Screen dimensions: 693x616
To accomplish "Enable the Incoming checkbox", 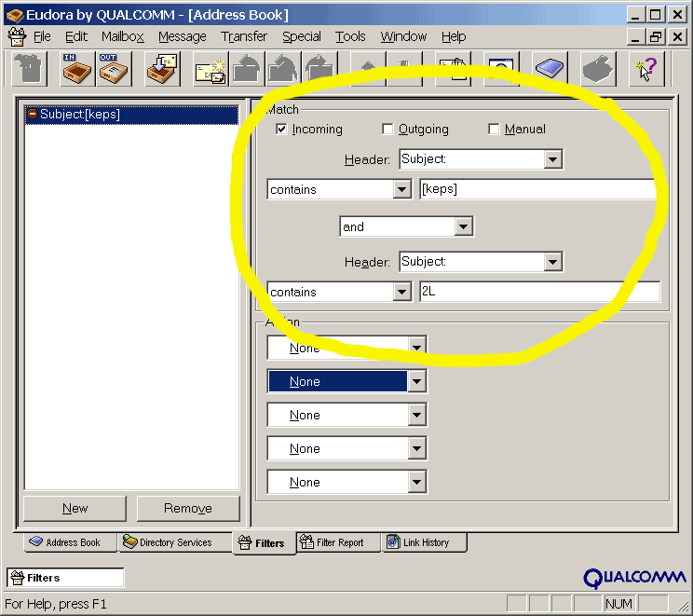I will click(x=281, y=129).
